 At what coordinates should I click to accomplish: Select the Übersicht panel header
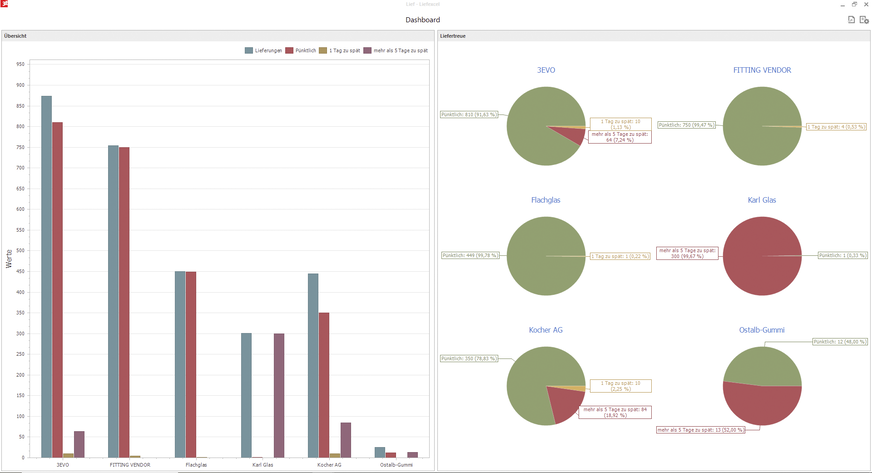point(16,36)
